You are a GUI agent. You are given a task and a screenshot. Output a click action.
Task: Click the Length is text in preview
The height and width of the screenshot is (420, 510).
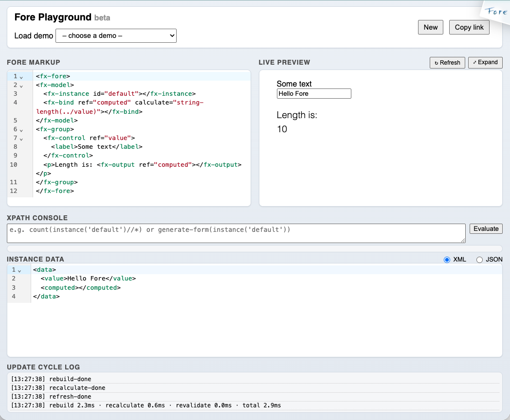click(x=297, y=115)
